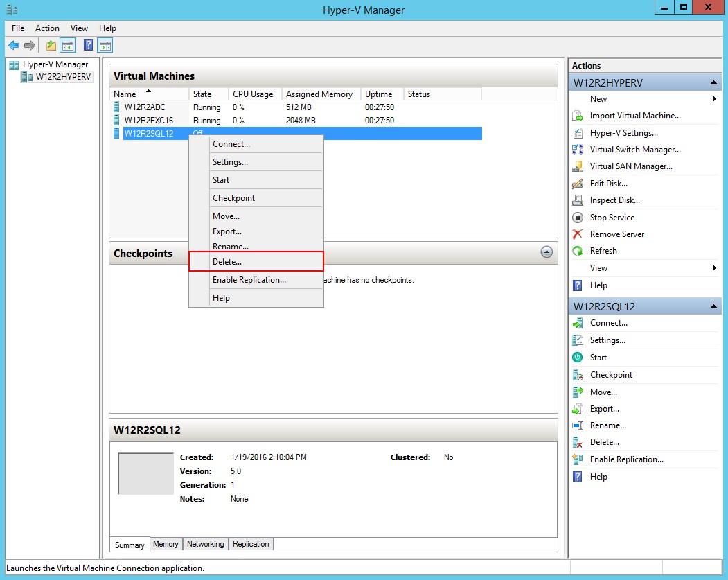Click the Import Virtual Machine icon
The height and width of the screenshot is (580, 728).
[578, 116]
